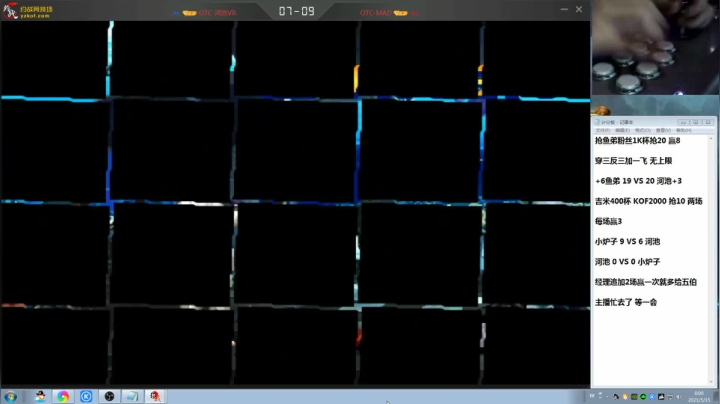Open the orange flame shield tray icon
The width and height of the screenshot is (720, 404).
[625, 397]
